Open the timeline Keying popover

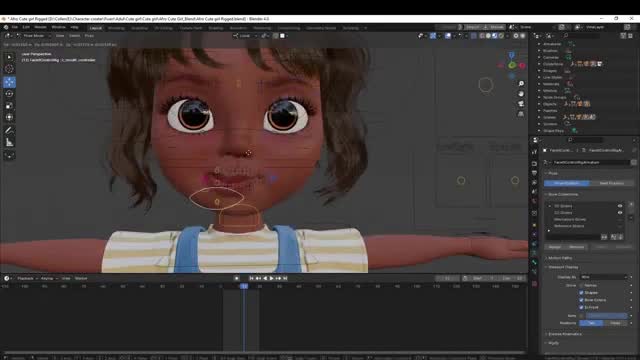49,278
